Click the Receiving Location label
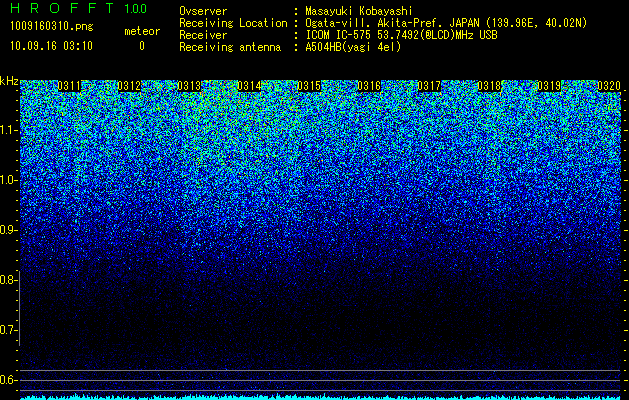Screen dimensions: 629x400 (233, 23)
